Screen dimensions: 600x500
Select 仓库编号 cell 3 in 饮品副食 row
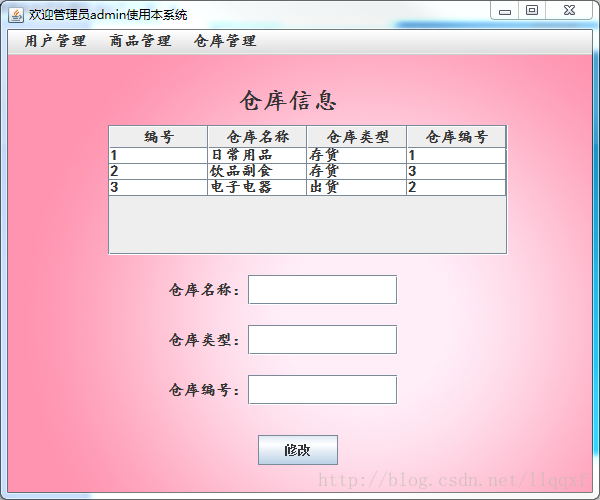(457, 171)
